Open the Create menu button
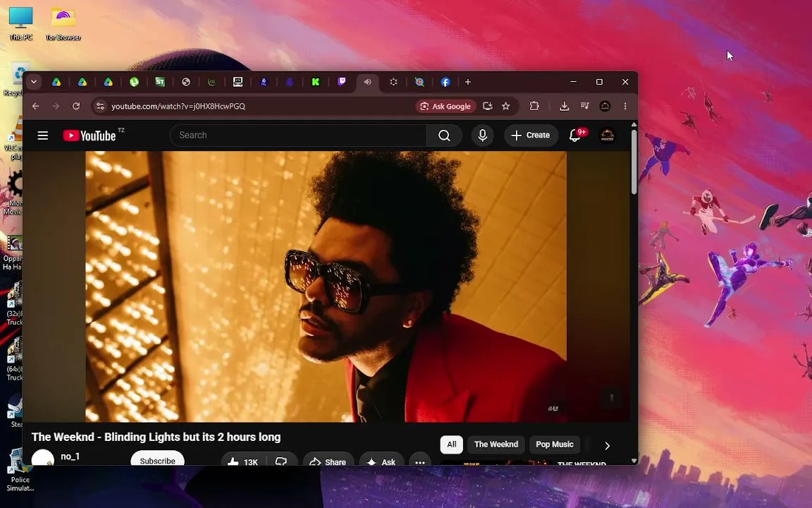This screenshot has width=812, height=508. tap(531, 135)
